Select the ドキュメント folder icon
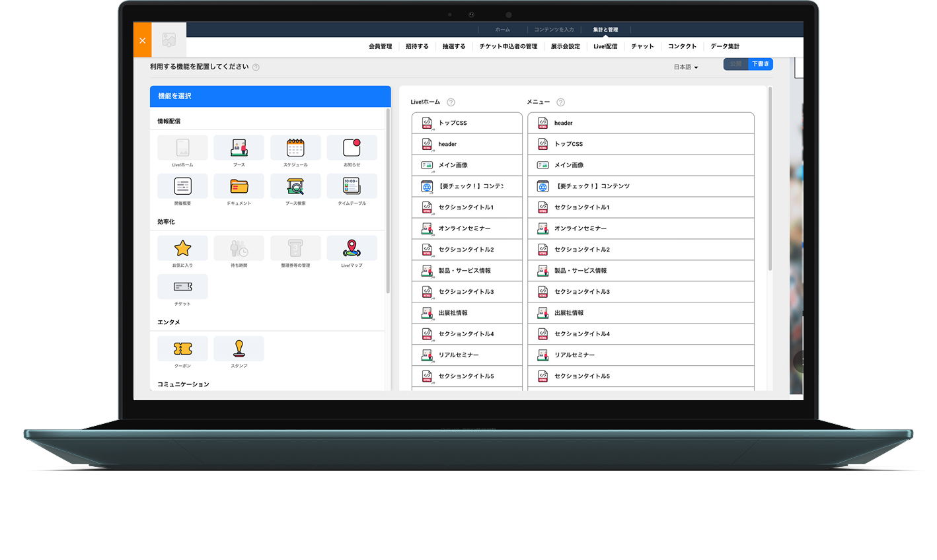Image resolution: width=937 pixels, height=560 pixels. [x=239, y=186]
